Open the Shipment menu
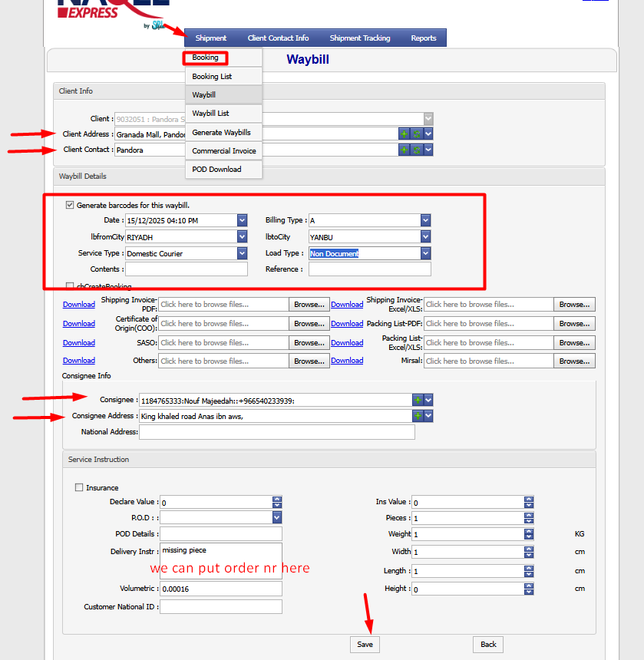This screenshot has height=660, width=644. pyautogui.click(x=211, y=38)
